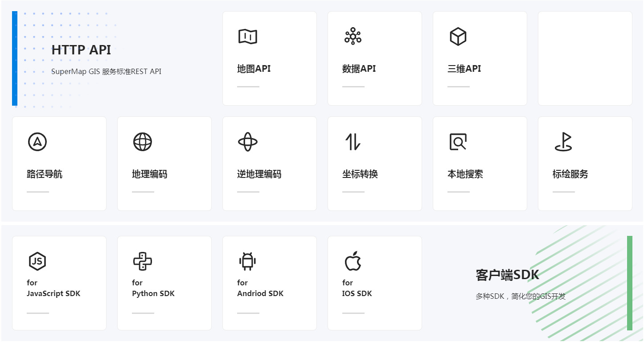Screen dimensions: 644x342
Task: Open the for JavaScript SDK label
Action: [x=53, y=288]
